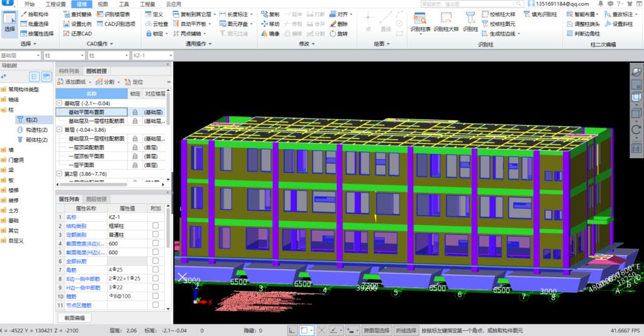Toggle the 附加 checkbox for 箍筋 row
Viewport: 644px width, 336px height.
click(155, 296)
